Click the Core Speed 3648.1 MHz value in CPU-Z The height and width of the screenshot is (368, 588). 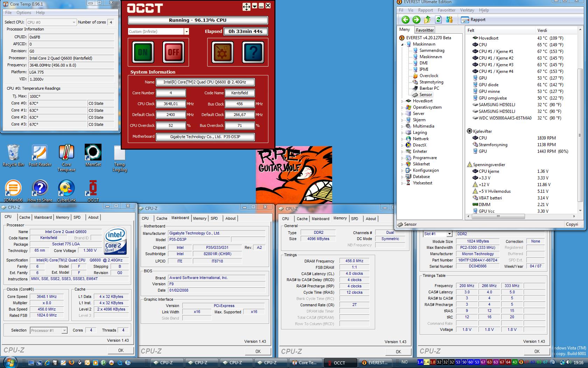pos(47,297)
